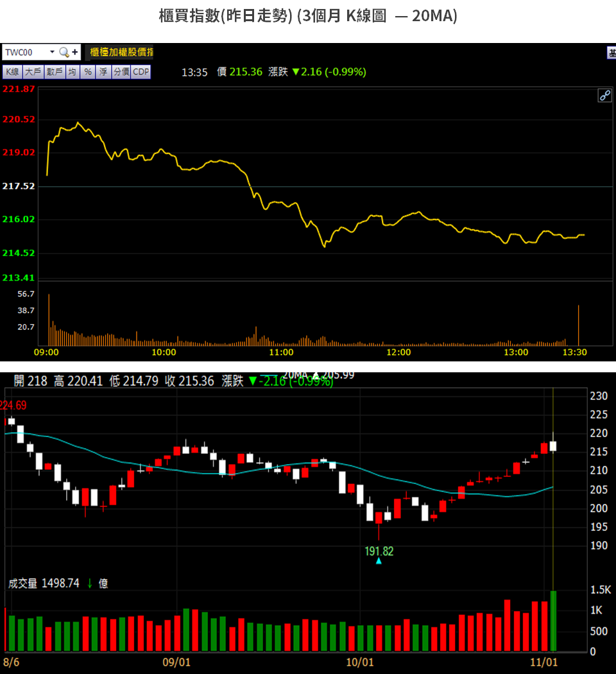Open the TWC00 symbol dropdown arrow
616x674 pixels.
click(x=52, y=52)
